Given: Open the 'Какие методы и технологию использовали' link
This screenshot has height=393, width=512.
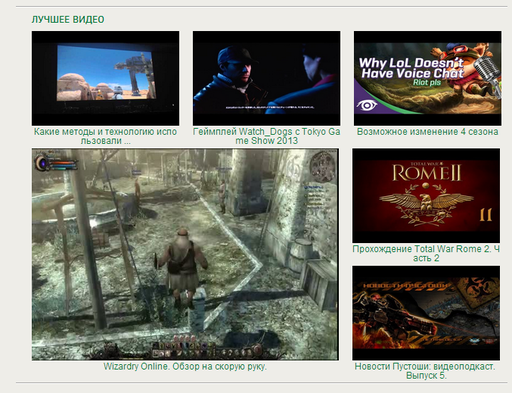Looking at the screenshot, I should (105, 136).
